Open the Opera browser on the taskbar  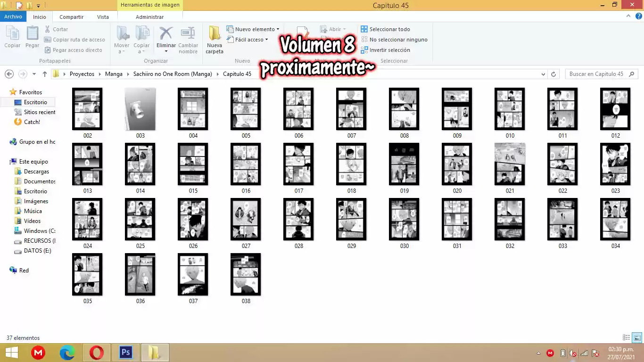tap(97, 353)
